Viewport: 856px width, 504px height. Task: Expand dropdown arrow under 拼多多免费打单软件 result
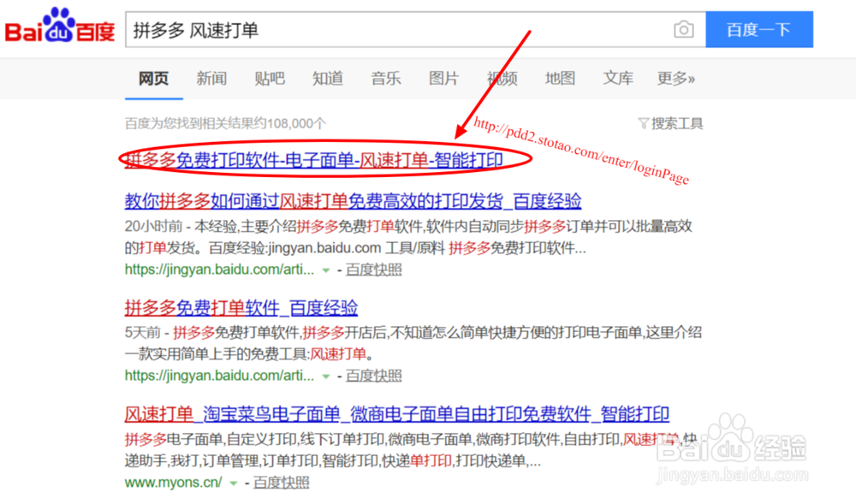(x=326, y=377)
